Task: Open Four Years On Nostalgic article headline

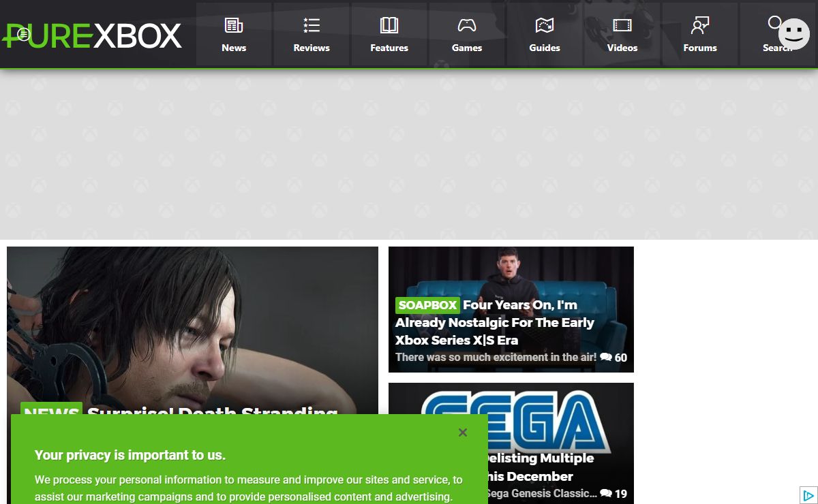Action: [495, 322]
